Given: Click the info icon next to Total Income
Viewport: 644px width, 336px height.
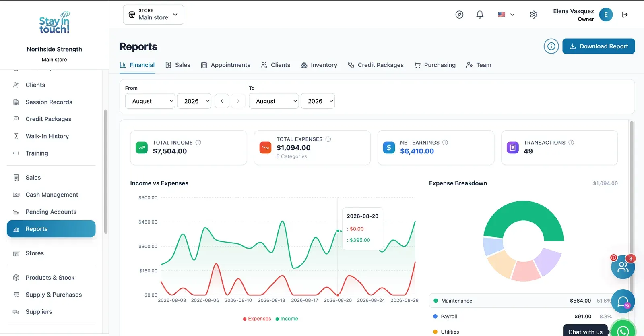Looking at the screenshot, I should click(198, 143).
